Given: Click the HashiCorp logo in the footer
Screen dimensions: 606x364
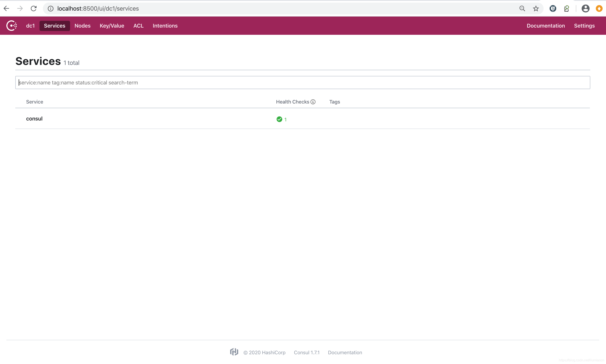Looking at the screenshot, I should 234,352.
